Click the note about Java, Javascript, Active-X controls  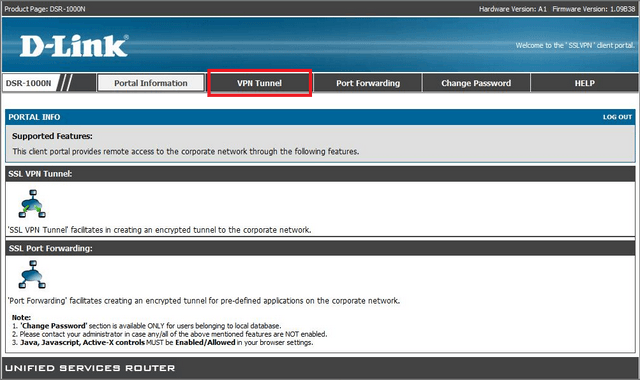click(x=162, y=342)
